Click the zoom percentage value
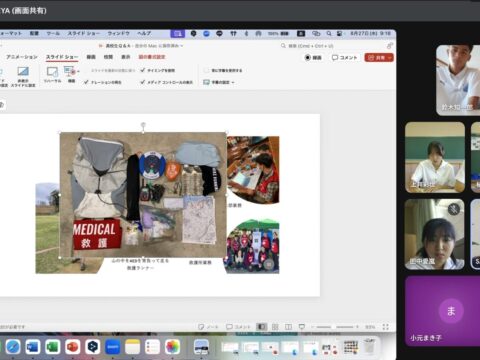 click(370, 327)
